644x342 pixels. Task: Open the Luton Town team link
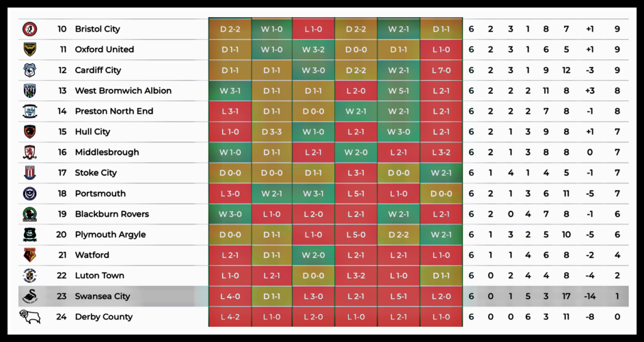[99, 276]
